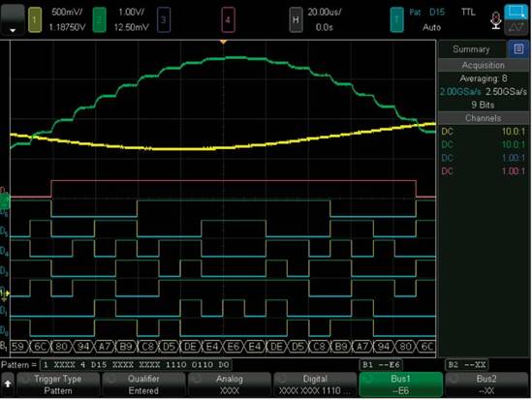Click the Pat D15 trigger source
This screenshot has height=400, width=532.
click(x=426, y=13)
